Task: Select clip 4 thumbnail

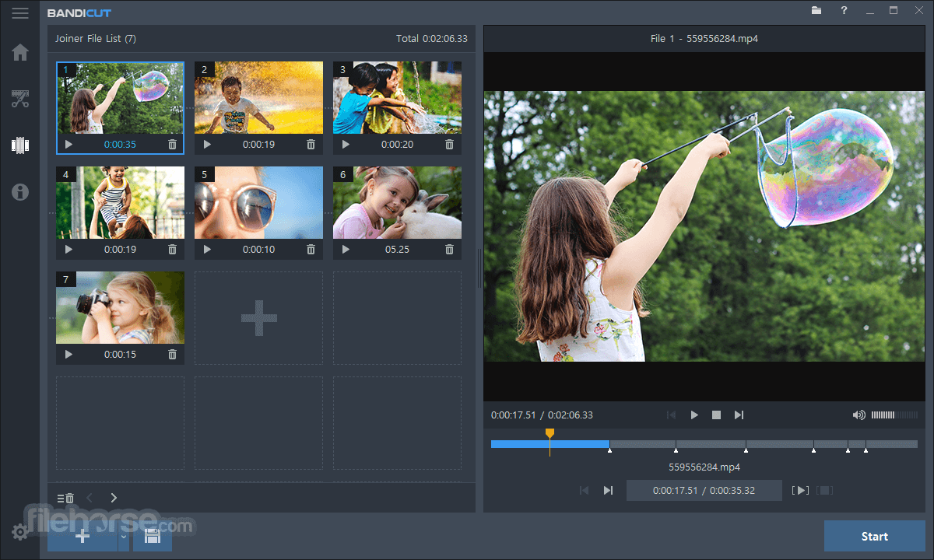Action: click(x=120, y=203)
